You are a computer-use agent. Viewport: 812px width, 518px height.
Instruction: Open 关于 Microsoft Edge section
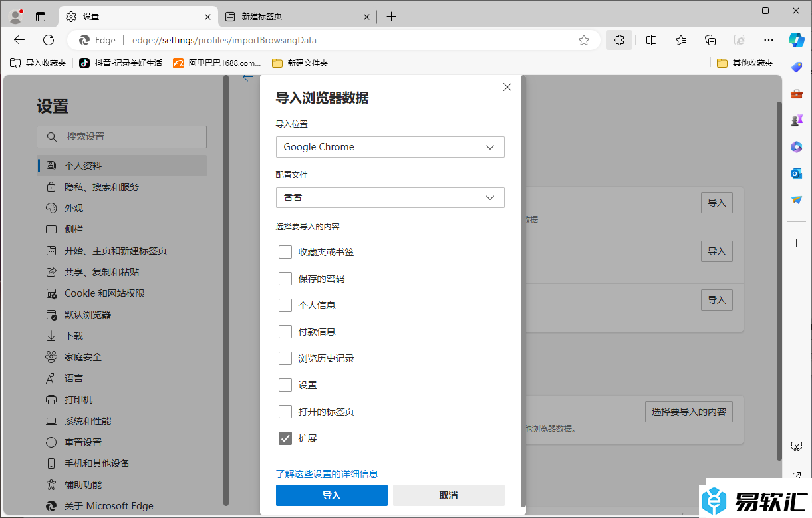click(122, 506)
